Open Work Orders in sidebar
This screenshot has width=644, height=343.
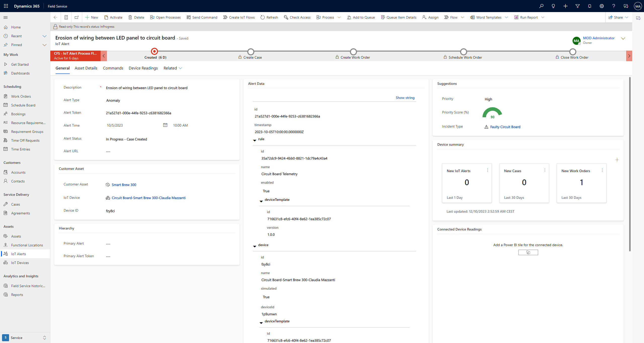(x=25, y=96)
